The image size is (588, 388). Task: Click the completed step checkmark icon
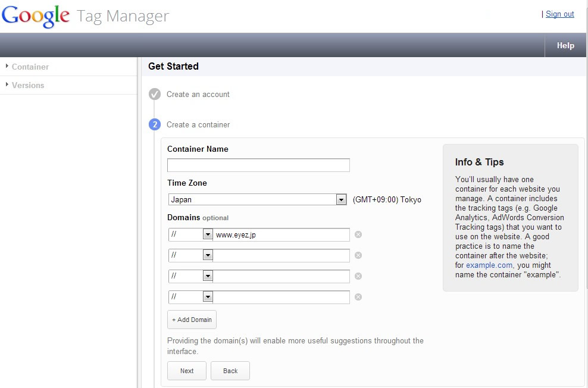155,94
